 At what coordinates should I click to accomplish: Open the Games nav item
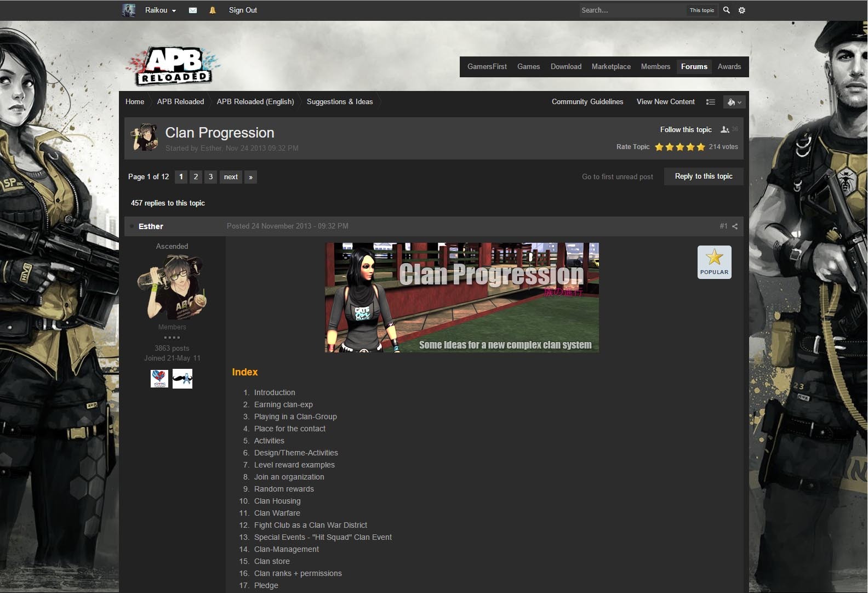click(x=529, y=66)
